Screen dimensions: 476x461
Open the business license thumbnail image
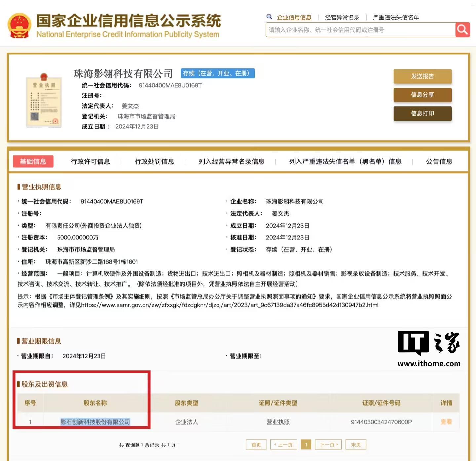pos(44,100)
